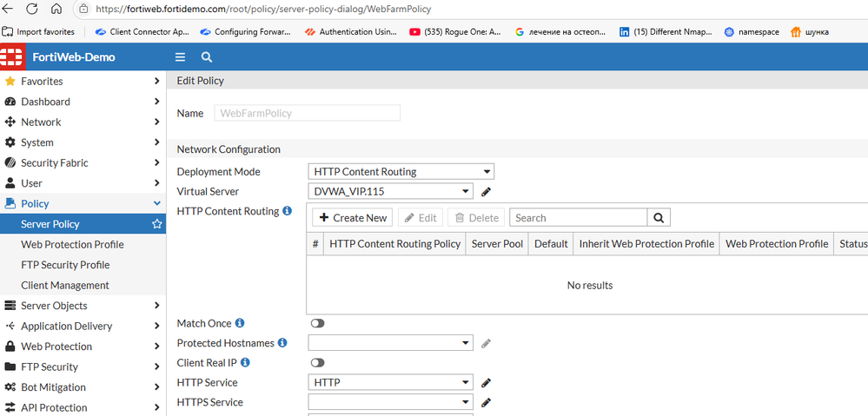The width and height of the screenshot is (868, 416).
Task: Click into the routing Search field
Action: (x=578, y=218)
